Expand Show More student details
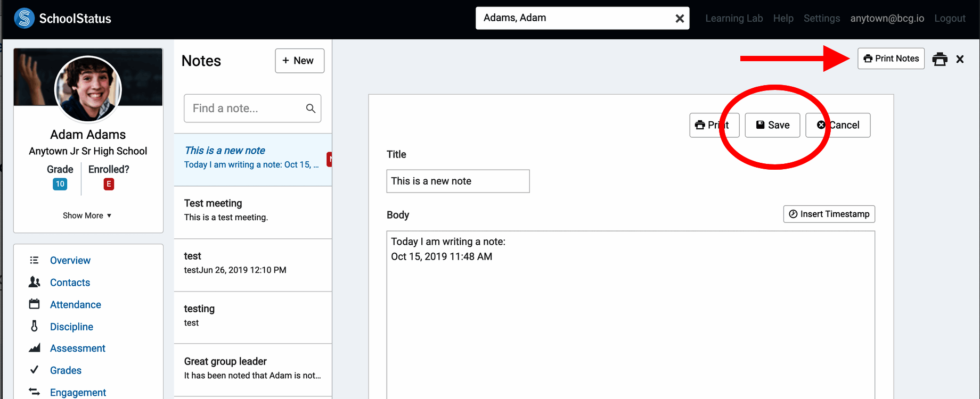Screen dimensions: 980x399 click(87, 215)
